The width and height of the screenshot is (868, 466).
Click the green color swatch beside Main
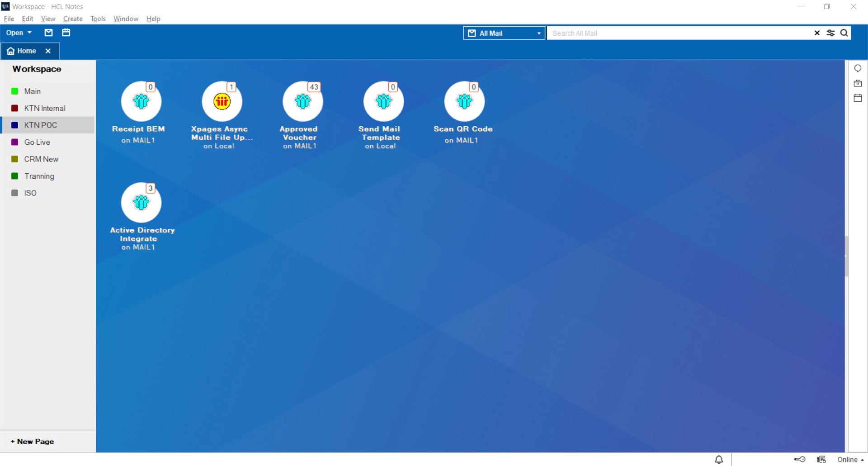(x=14, y=91)
